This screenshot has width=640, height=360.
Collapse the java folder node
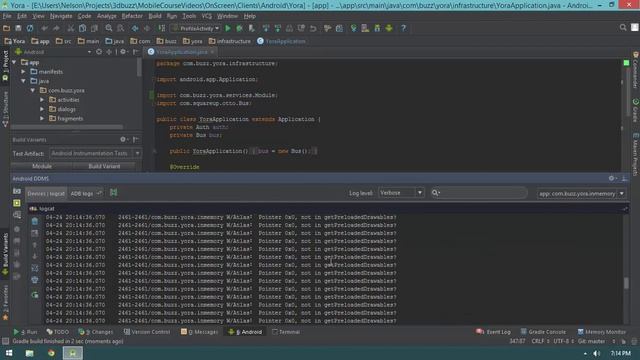coord(24,81)
